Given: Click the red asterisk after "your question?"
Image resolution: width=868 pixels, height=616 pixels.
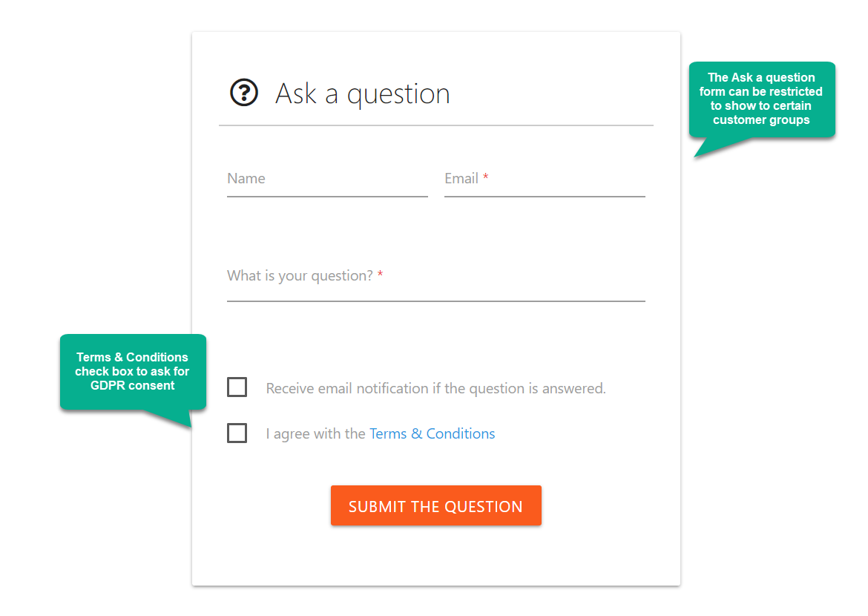Looking at the screenshot, I should [x=381, y=274].
